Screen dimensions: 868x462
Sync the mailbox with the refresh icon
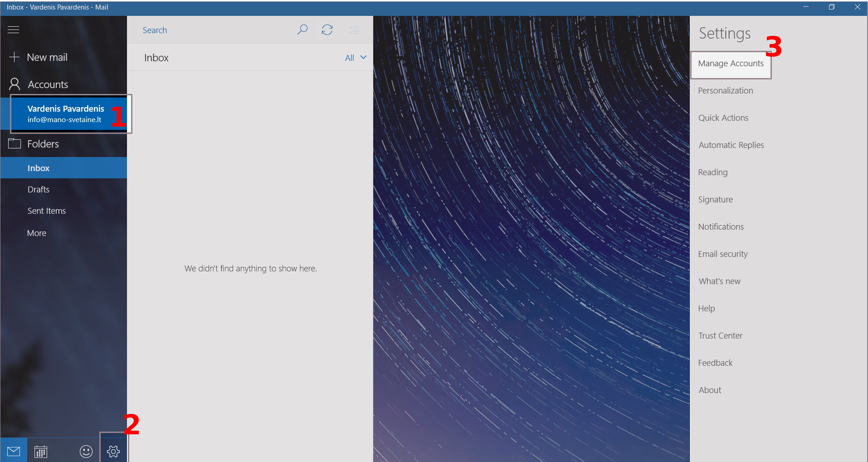click(327, 30)
